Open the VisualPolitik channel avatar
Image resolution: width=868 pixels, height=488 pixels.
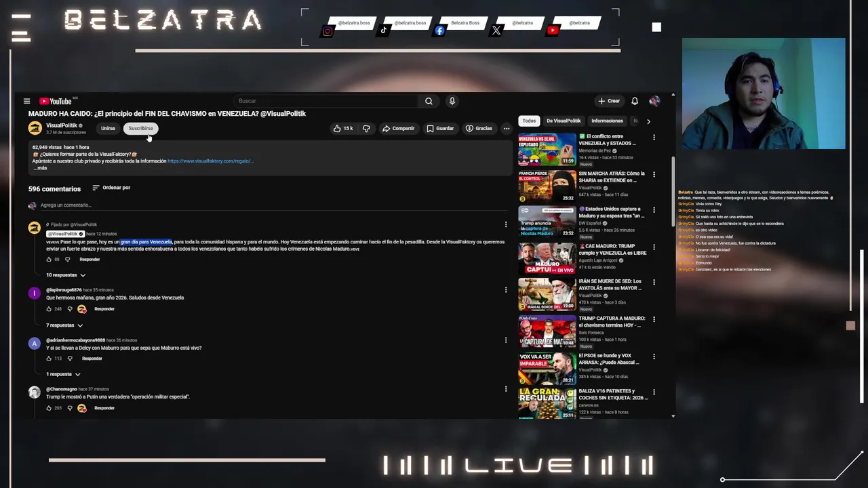tap(35, 128)
